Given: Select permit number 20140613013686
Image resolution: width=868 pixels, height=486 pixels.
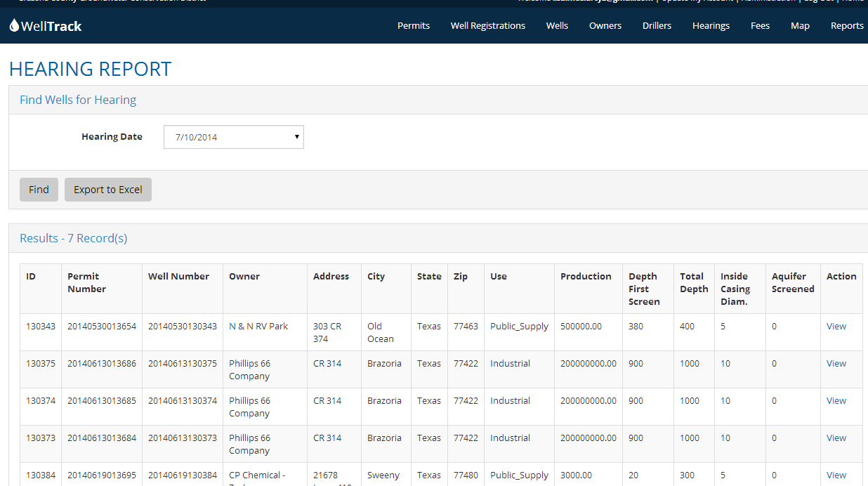Looking at the screenshot, I should click(x=102, y=363).
